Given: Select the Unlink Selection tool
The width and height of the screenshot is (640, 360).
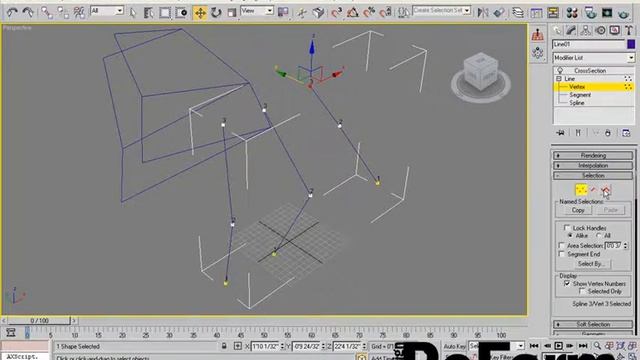Looking at the screenshot, I should [x=63, y=12].
